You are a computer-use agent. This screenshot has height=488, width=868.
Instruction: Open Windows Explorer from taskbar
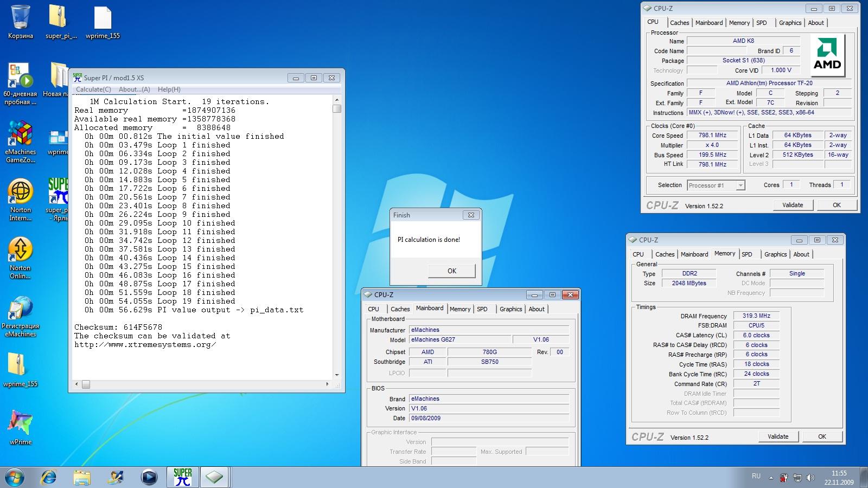pos(82,477)
